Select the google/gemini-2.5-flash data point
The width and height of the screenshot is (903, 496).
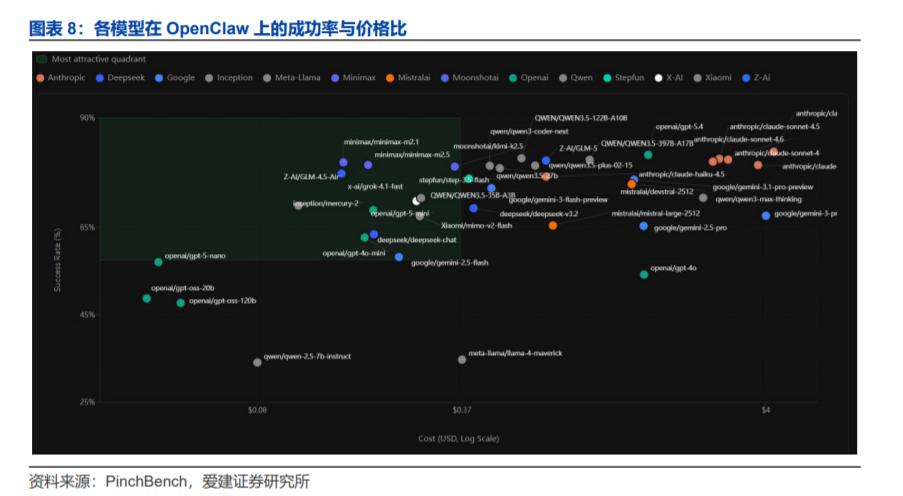[399, 257]
